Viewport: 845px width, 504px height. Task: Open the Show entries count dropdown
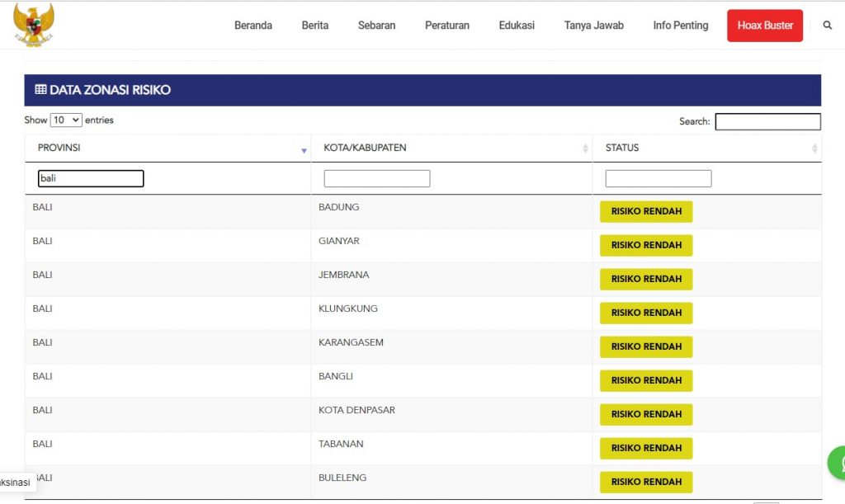point(66,120)
